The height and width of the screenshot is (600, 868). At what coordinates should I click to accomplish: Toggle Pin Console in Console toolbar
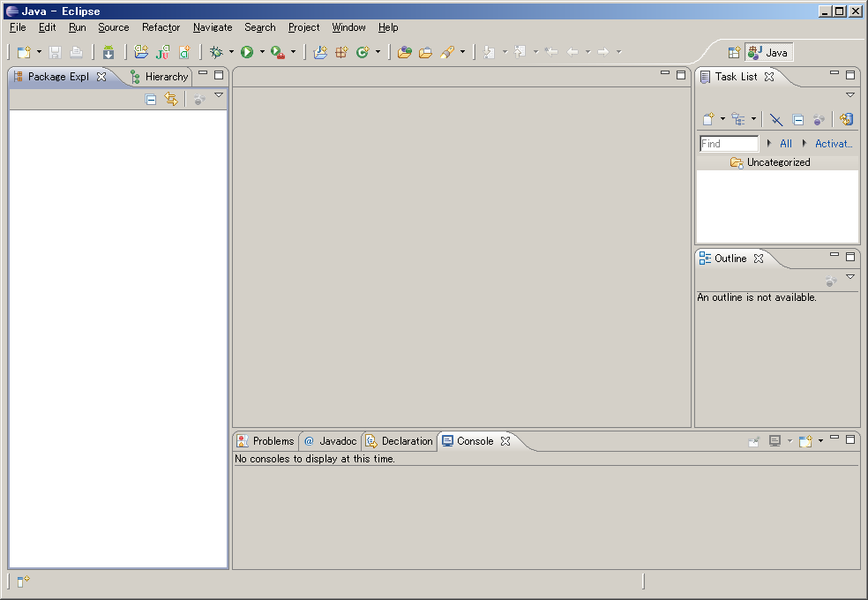(x=754, y=441)
